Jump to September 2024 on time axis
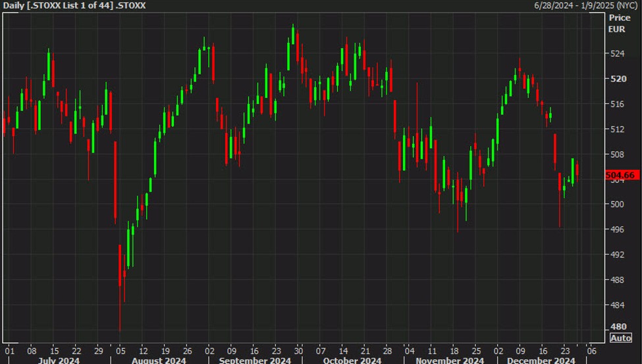 point(255,360)
